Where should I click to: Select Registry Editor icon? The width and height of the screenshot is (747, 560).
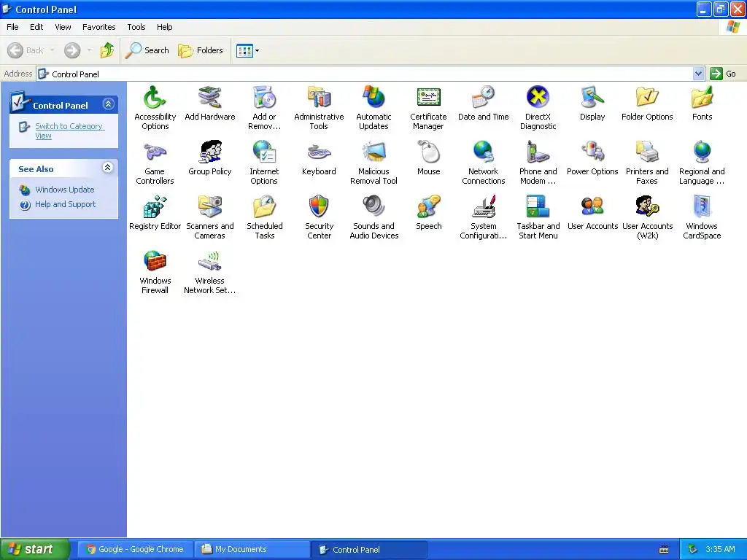[155, 208]
